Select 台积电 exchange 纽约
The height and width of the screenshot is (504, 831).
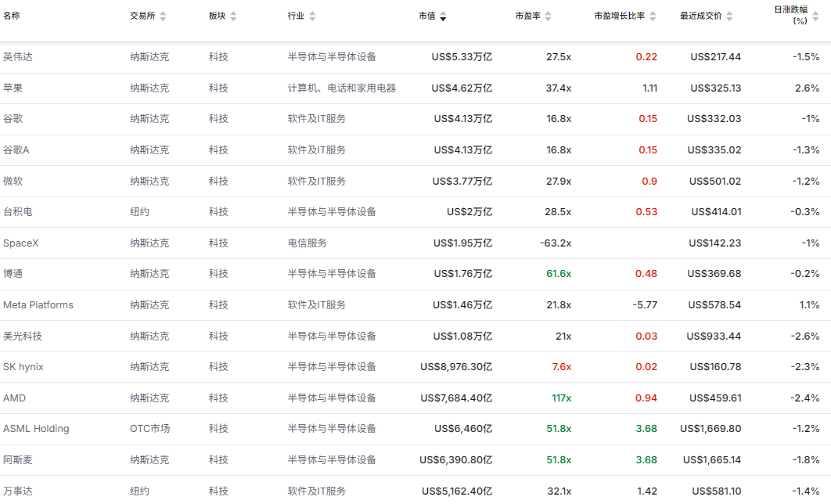click(x=140, y=212)
